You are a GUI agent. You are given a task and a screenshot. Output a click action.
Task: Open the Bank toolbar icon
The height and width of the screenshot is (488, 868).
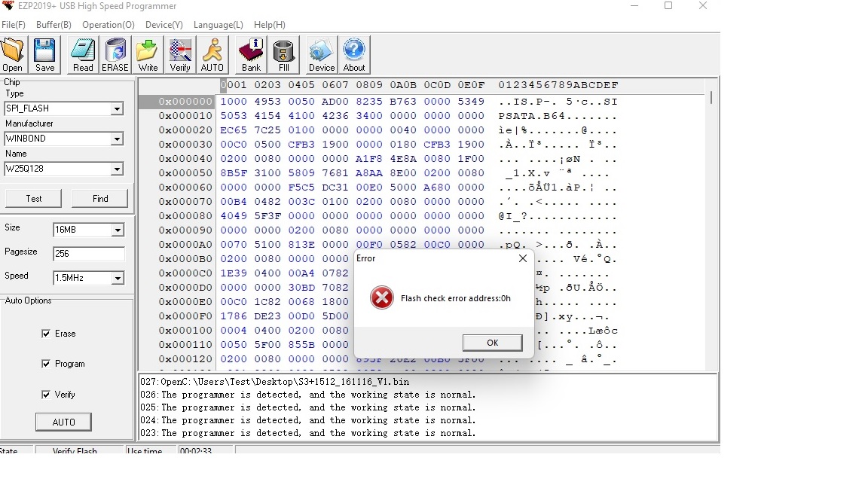pos(251,55)
